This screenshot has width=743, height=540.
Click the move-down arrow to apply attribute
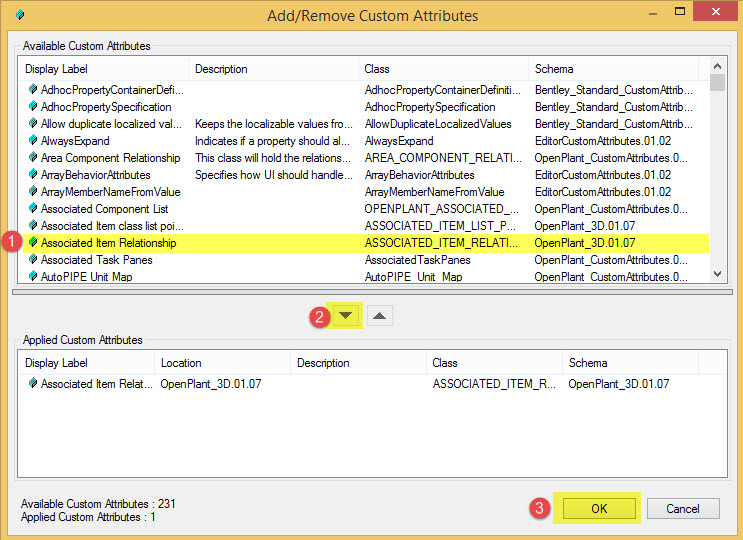(x=346, y=316)
